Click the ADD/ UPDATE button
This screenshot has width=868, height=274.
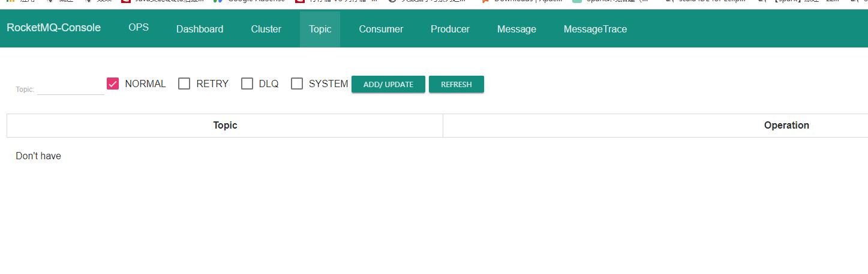pos(388,84)
